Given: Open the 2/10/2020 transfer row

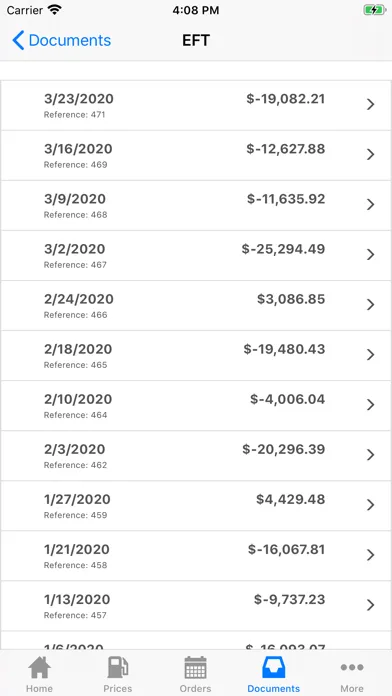Looking at the screenshot, I should pyautogui.click(x=196, y=405).
